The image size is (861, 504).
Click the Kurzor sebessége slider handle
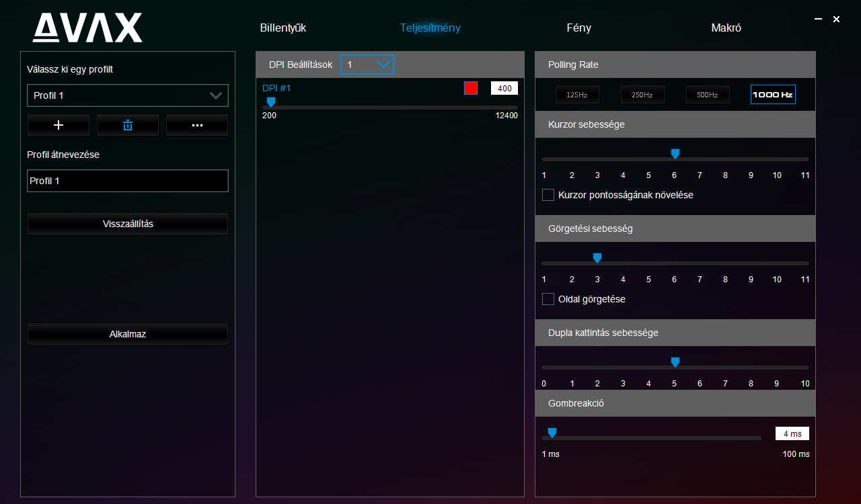coord(675,155)
